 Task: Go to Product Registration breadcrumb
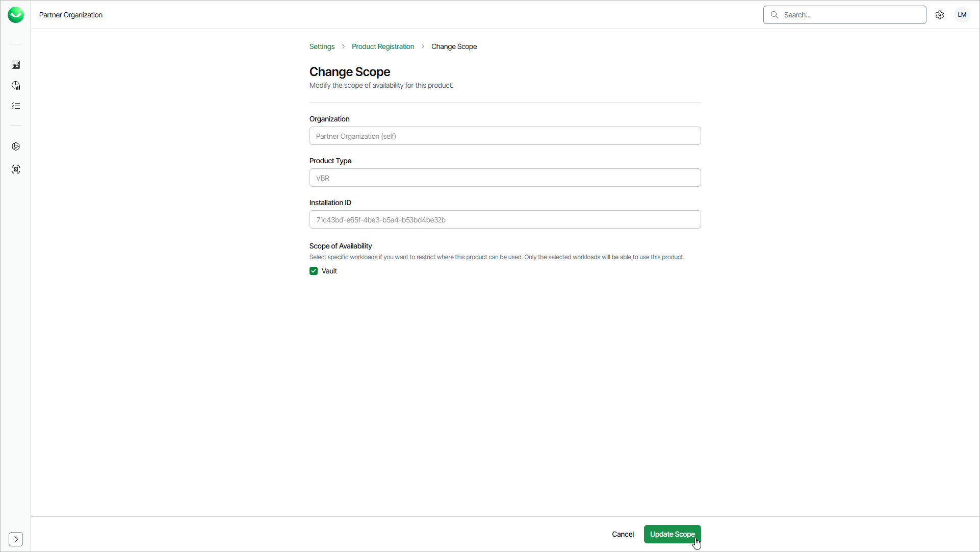tap(383, 46)
